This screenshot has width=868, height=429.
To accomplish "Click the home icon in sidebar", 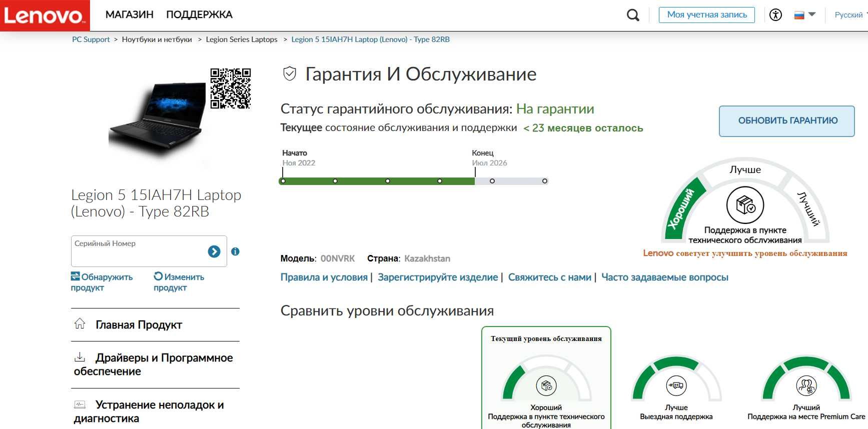I will [x=80, y=323].
